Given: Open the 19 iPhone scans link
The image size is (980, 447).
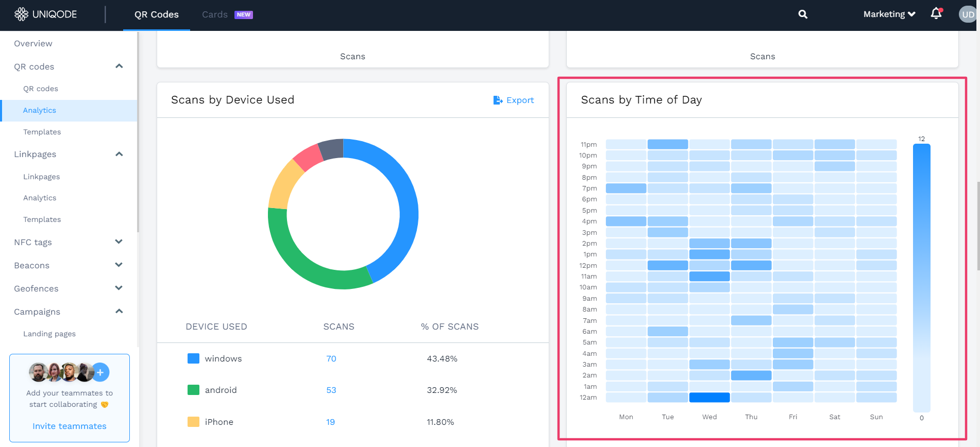Looking at the screenshot, I should pyautogui.click(x=331, y=422).
